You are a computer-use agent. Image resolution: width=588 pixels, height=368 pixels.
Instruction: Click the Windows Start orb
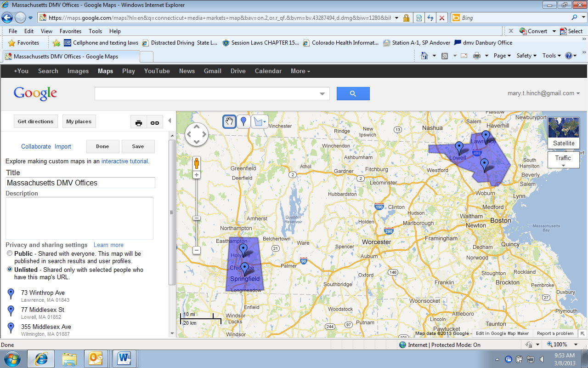[12, 358]
